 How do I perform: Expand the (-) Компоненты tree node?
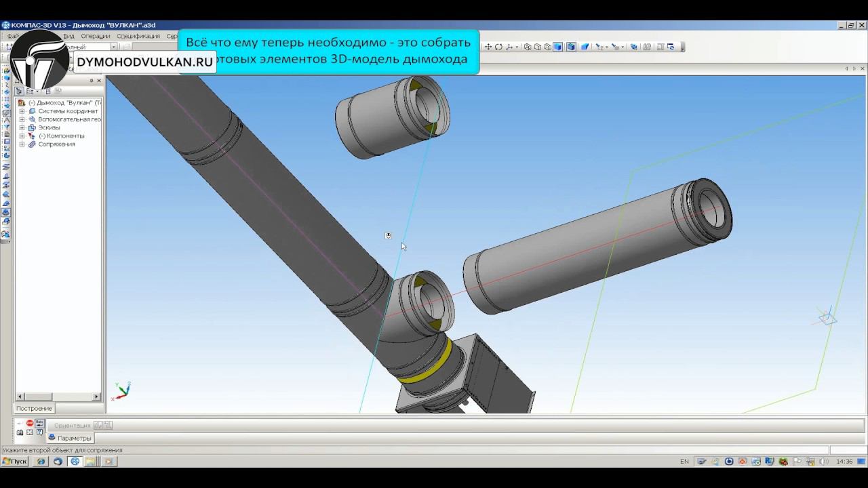(22, 136)
